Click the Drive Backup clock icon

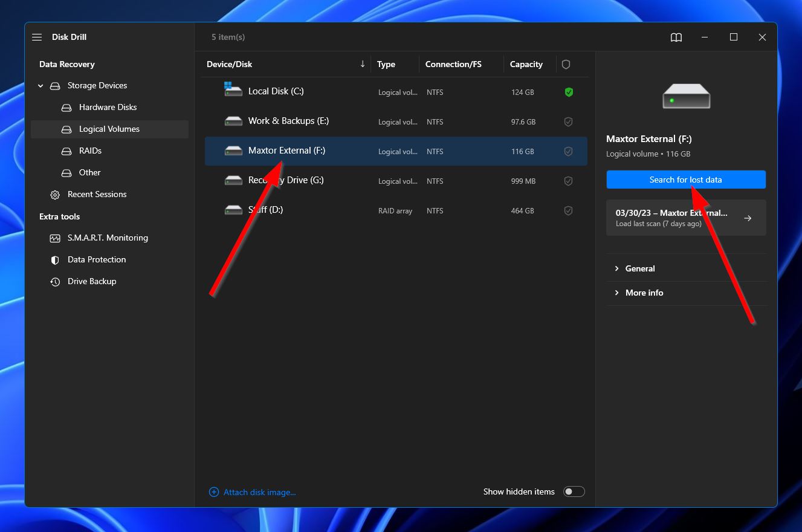click(55, 282)
